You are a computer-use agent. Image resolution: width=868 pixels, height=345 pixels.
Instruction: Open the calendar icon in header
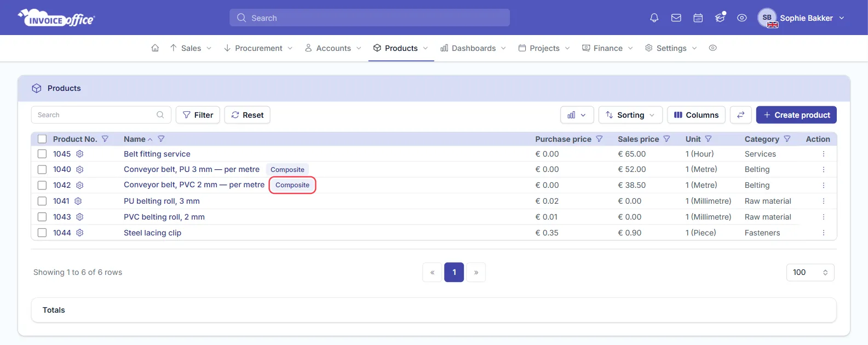[x=698, y=18]
